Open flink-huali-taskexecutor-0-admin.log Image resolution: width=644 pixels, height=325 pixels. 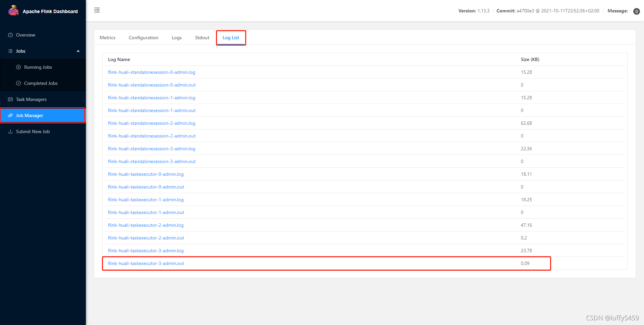point(146,174)
